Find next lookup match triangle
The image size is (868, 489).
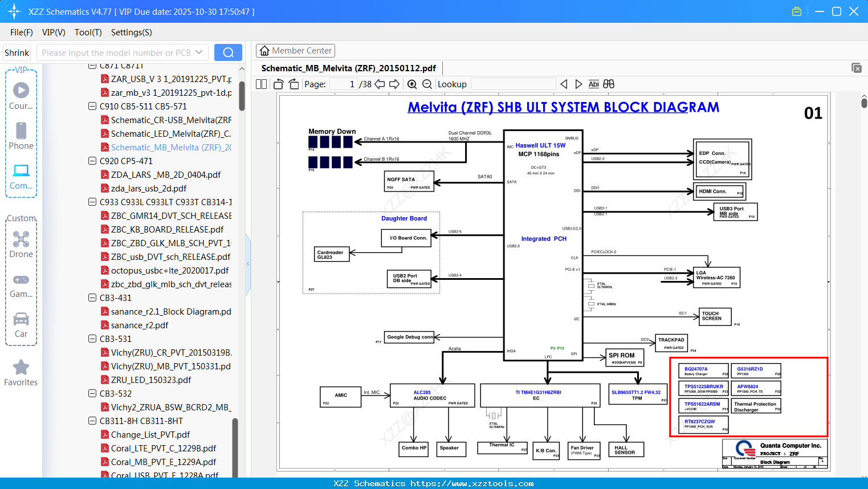pos(578,84)
